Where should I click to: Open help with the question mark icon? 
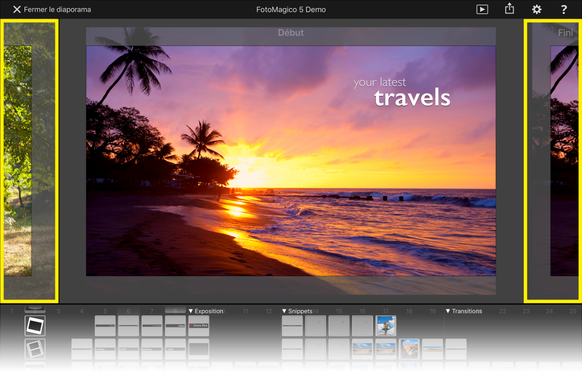[564, 9]
